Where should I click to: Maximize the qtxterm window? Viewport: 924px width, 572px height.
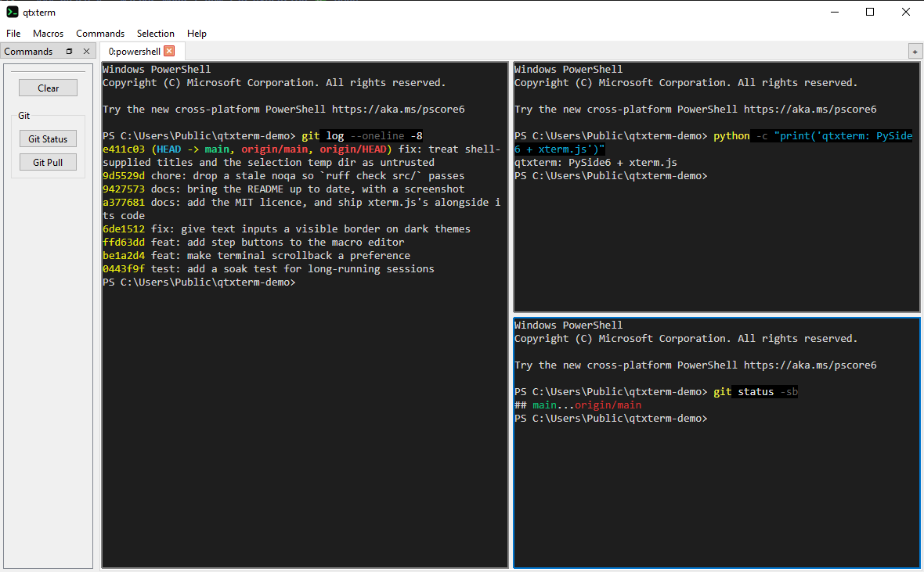870,12
